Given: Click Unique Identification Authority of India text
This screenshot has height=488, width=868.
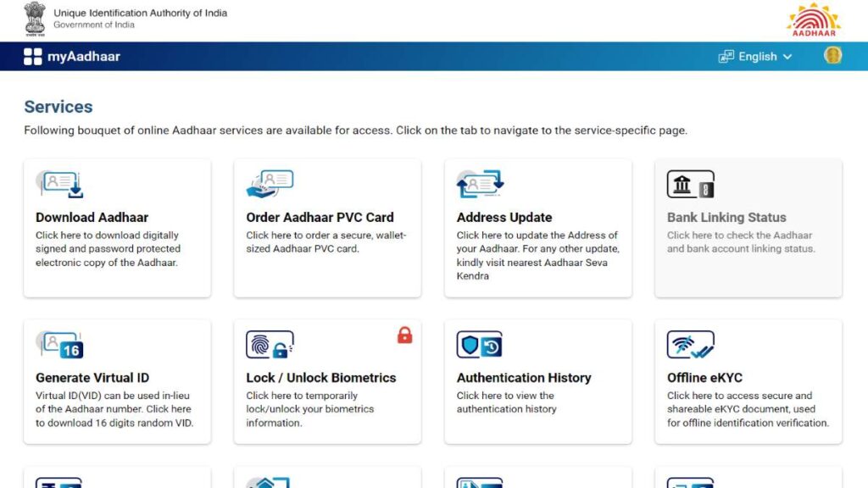Looking at the screenshot, I should point(140,13).
